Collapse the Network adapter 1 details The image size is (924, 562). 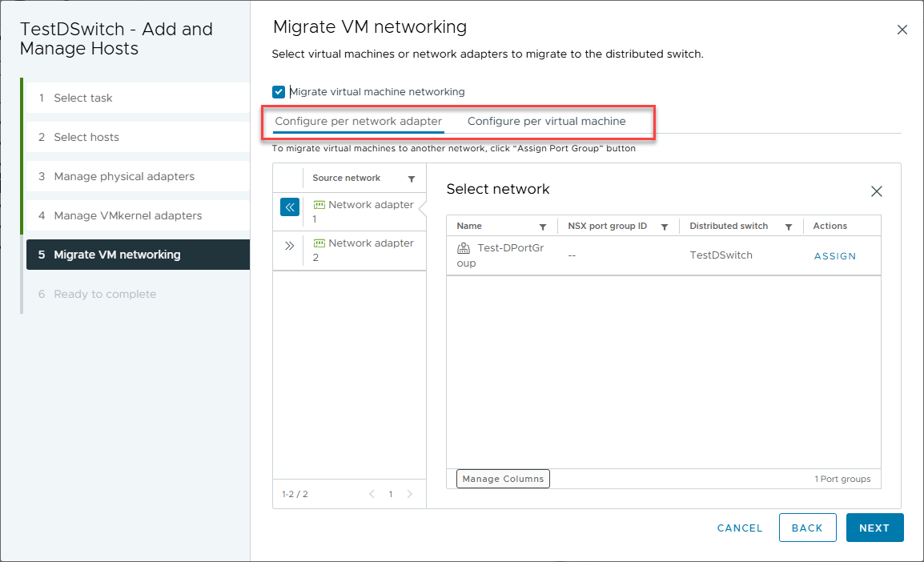click(290, 207)
